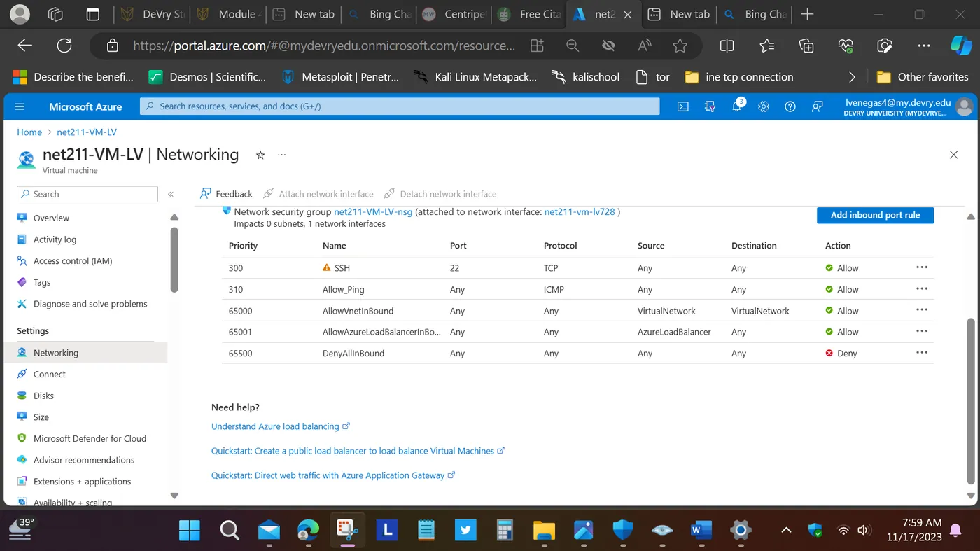
Task: Click the browser refresh button
Action: [64, 46]
